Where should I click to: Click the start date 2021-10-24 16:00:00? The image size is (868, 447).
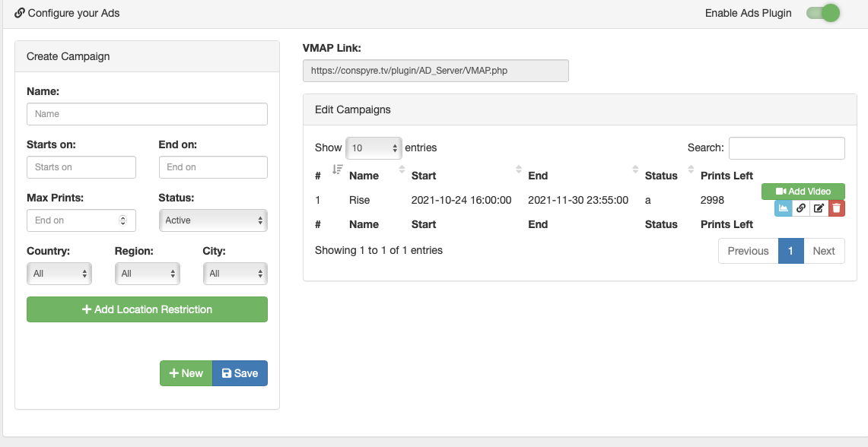461,200
